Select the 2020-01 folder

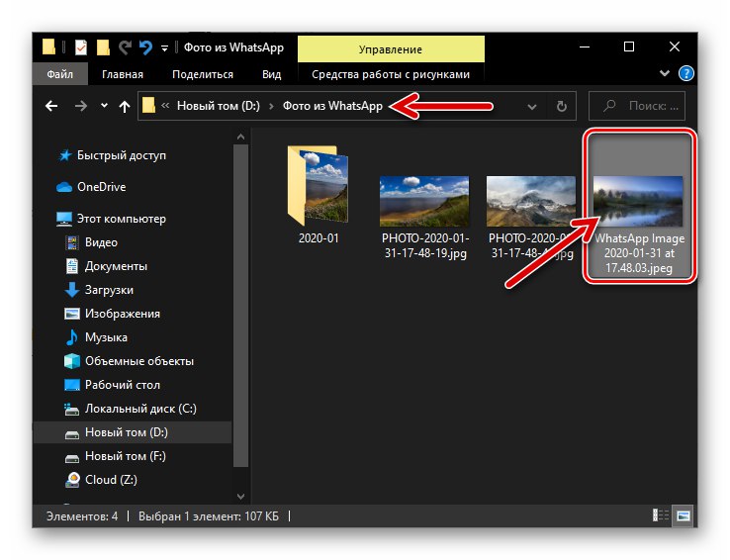tap(319, 196)
